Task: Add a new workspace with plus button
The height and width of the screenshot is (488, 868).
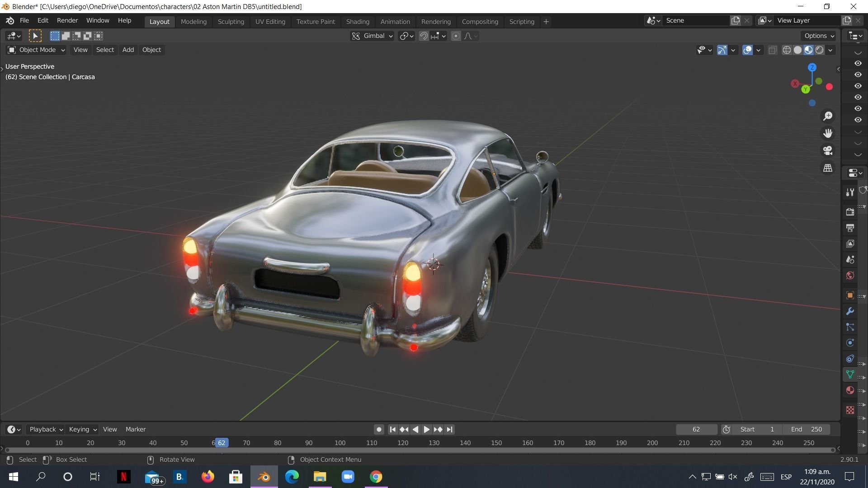Action: (x=546, y=21)
